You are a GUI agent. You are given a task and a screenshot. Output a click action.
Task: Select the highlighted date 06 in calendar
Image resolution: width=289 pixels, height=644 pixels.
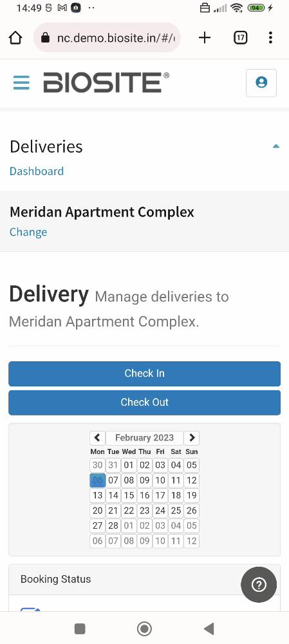[98, 480]
